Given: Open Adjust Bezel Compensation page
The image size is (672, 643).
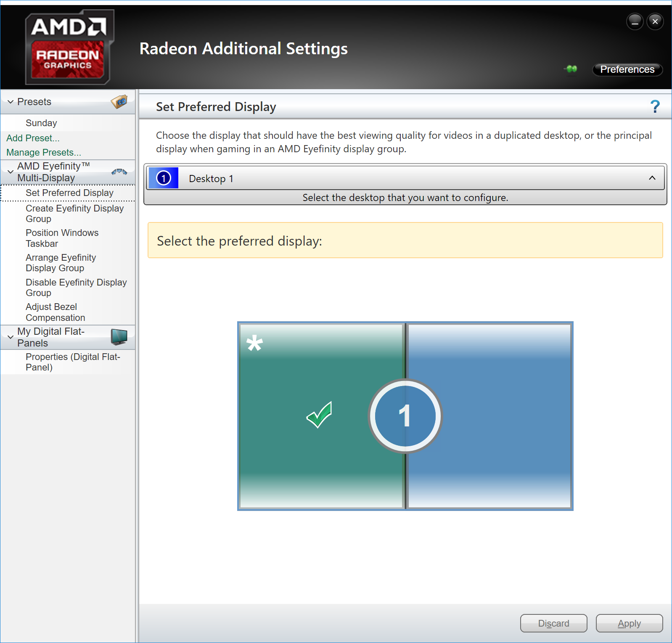Looking at the screenshot, I should [55, 312].
